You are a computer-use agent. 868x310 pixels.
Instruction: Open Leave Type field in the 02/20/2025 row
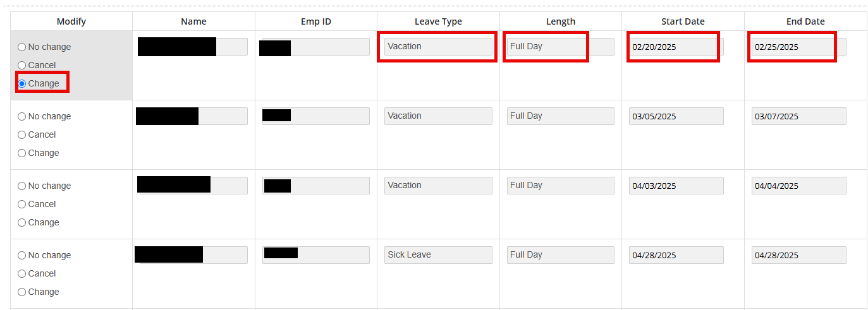pyautogui.click(x=438, y=47)
